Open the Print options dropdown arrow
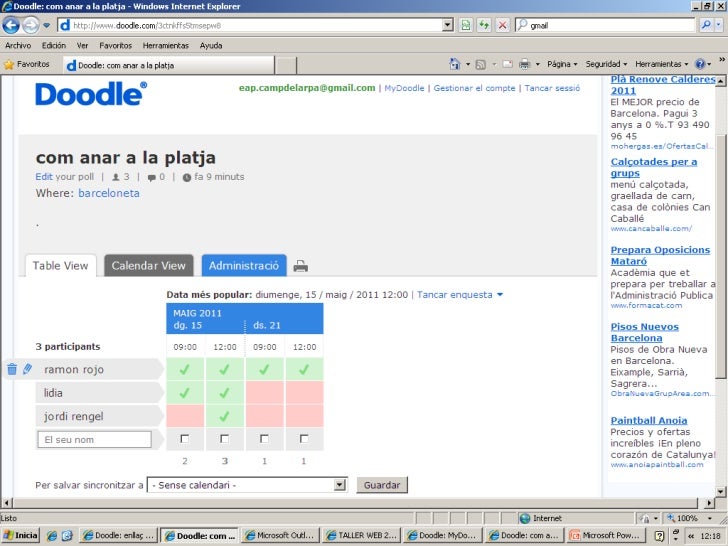 click(538, 64)
